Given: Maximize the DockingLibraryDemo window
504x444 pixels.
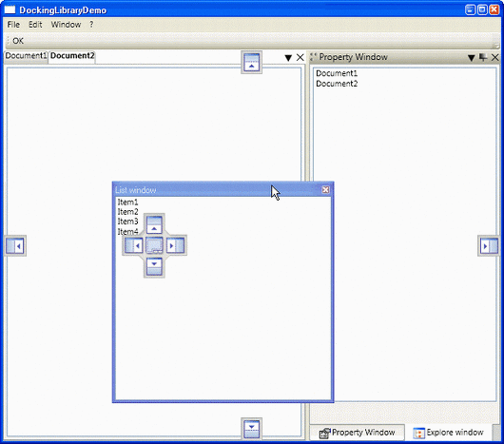Looking at the screenshot, I should pos(482,10).
